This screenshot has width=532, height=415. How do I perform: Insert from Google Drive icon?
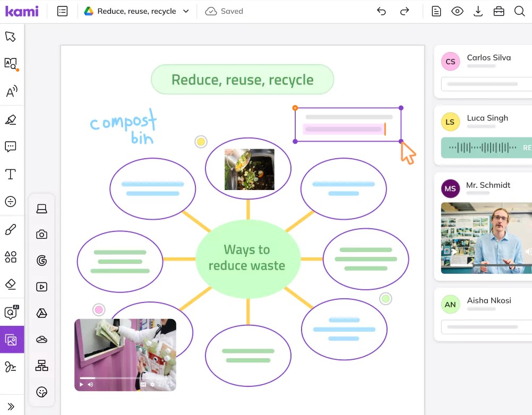tap(41, 313)
